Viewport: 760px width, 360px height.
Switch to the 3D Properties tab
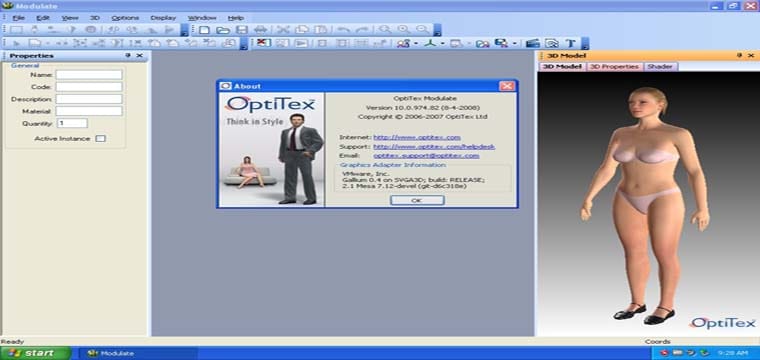pos(615,66)
